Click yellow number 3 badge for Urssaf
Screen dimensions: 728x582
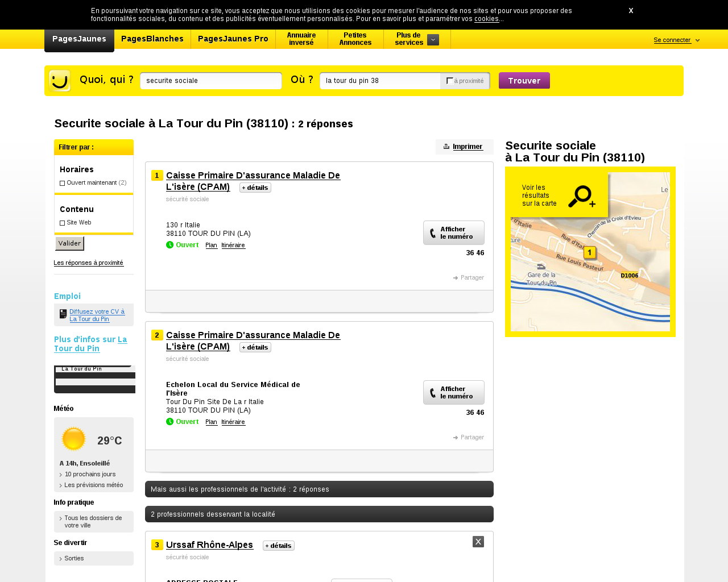coord(157,545)
